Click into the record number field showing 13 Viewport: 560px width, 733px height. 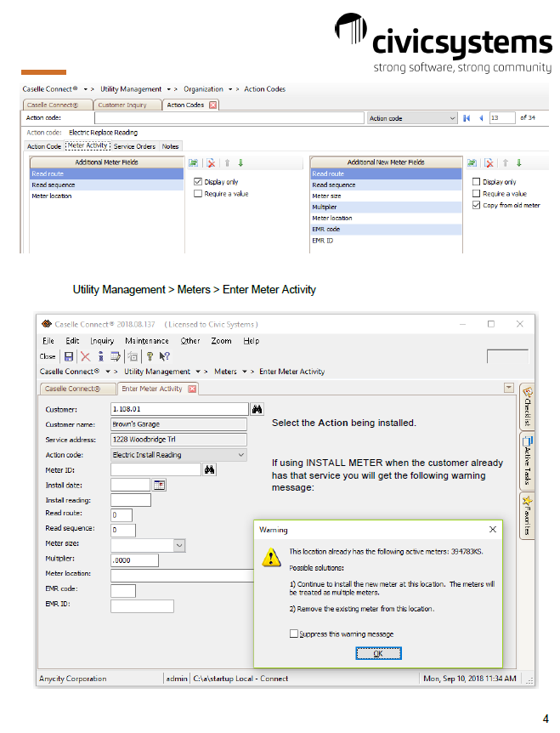tap(502, 118)
